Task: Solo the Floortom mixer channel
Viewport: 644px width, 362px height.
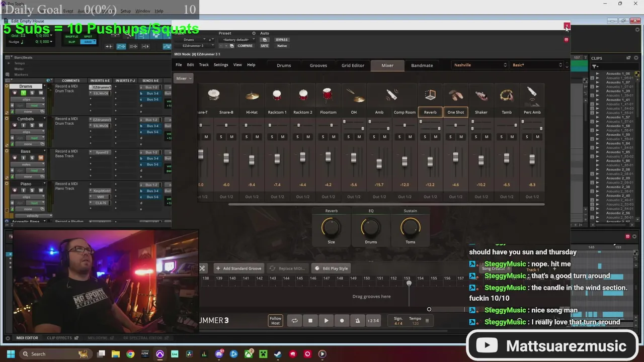Action: [x=323, y=137]
